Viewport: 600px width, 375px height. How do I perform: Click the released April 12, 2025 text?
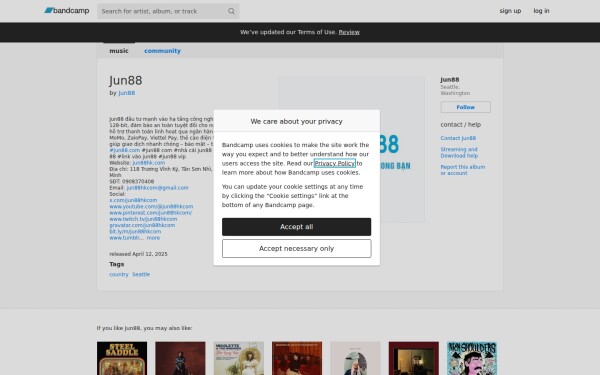pos(138,254)
